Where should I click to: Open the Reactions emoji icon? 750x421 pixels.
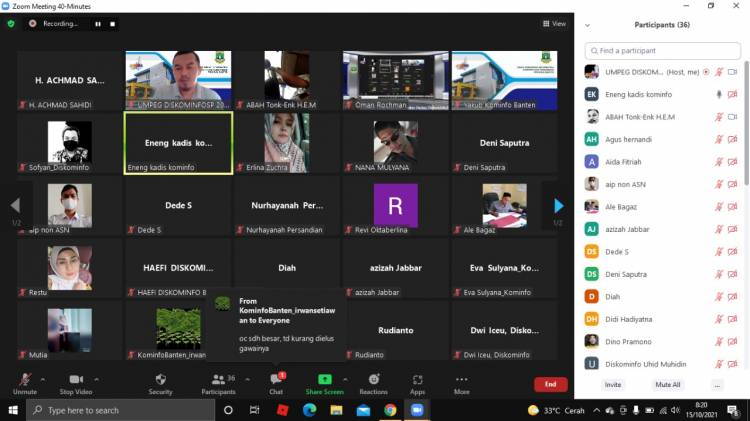(374, 379)
